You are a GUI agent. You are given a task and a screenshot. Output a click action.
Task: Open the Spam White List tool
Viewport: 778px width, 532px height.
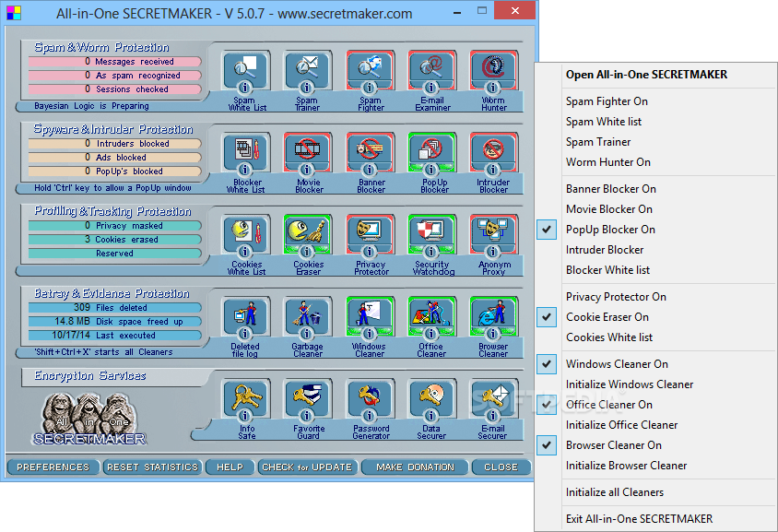point(247,71)
